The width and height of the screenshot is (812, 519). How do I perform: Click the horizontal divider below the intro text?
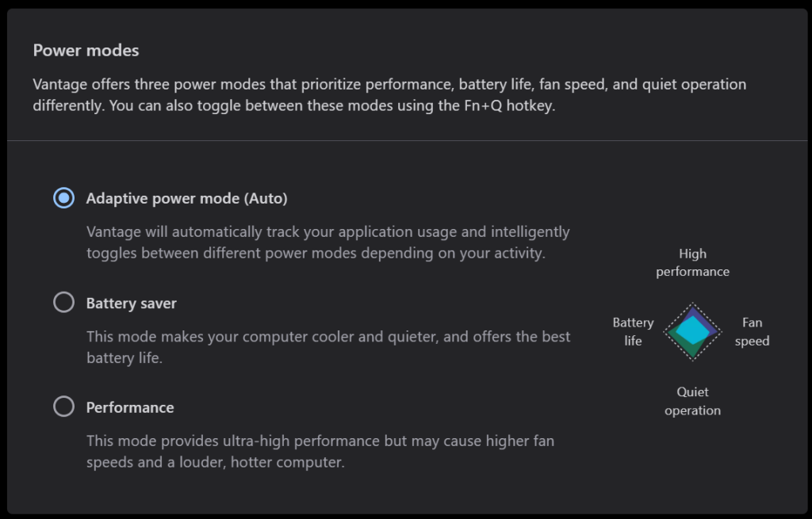coord(406,141)
